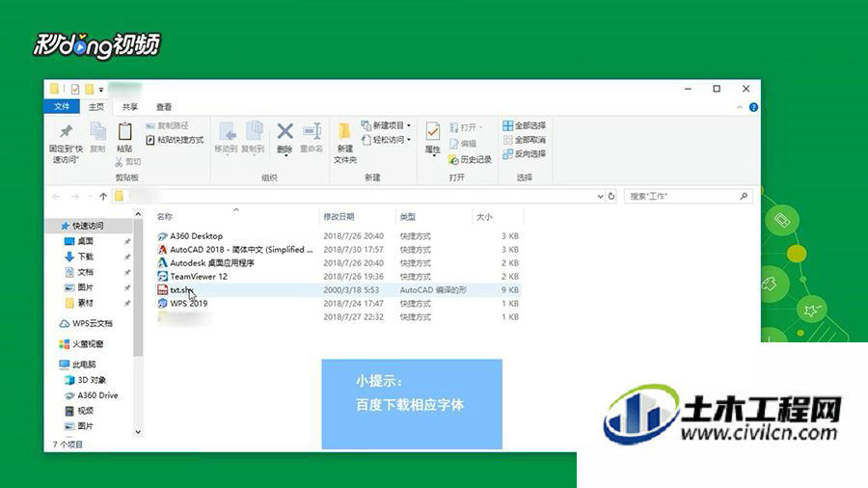This screenshot has width=868, height=488.
Task: Open the address bar history dropdown
Action: coord(600,197)
